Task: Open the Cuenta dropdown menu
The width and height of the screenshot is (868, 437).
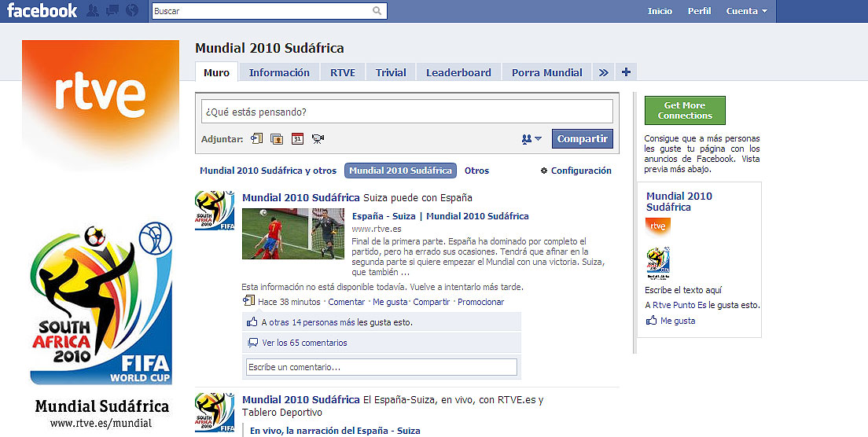Action: point(746,11)
